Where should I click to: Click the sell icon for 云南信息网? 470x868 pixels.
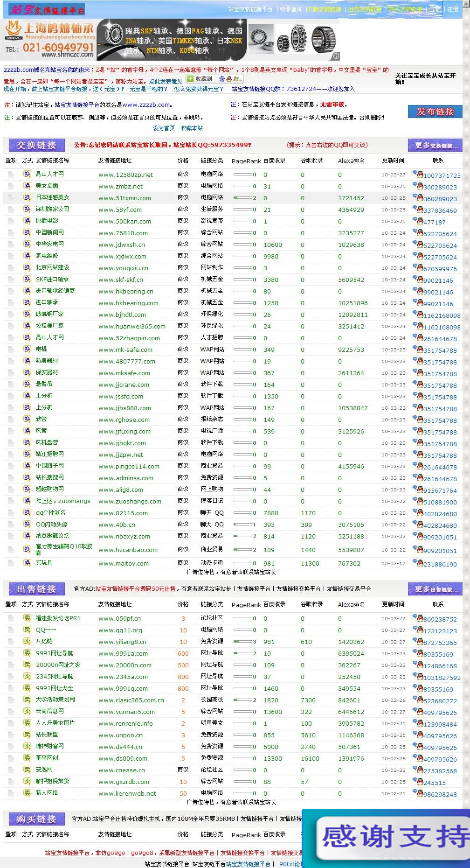click(x=27, y=711)
